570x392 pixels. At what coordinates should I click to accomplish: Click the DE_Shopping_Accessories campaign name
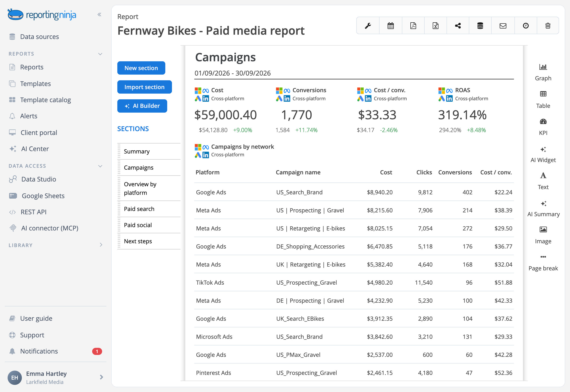pos(310,246)
